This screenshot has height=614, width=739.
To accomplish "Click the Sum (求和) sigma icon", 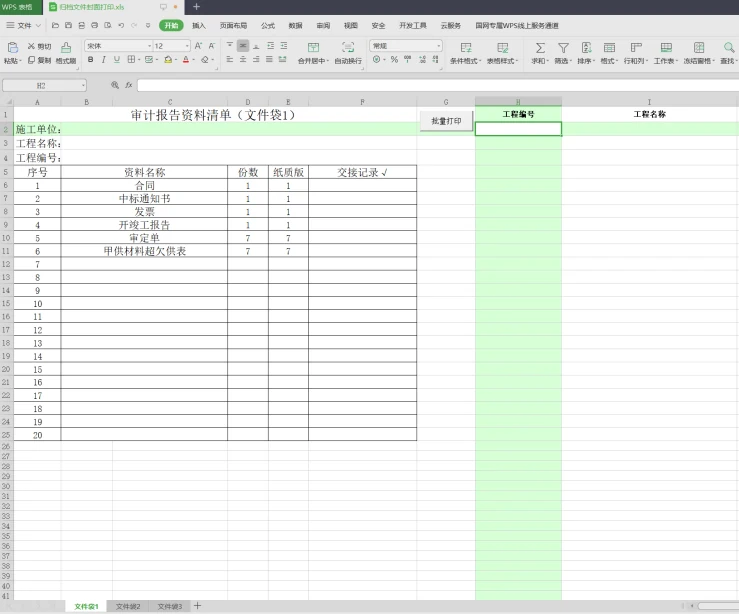I will (x=540, y=48).
